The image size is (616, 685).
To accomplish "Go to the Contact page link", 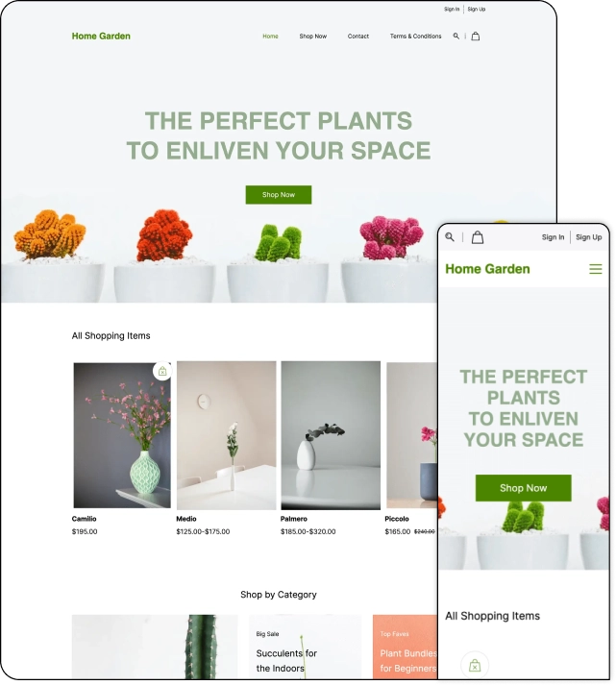I will [358, 37].
